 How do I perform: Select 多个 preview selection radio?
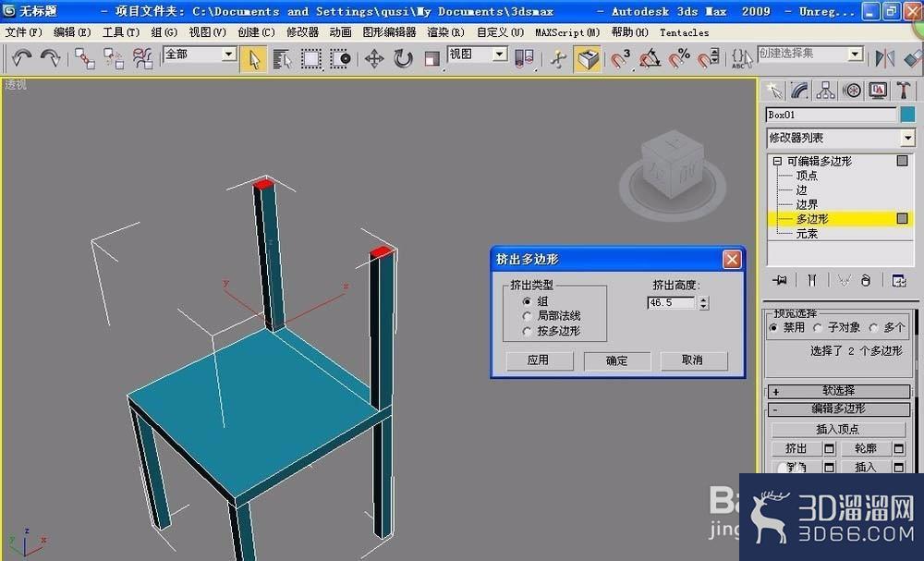tap(873, 328)
